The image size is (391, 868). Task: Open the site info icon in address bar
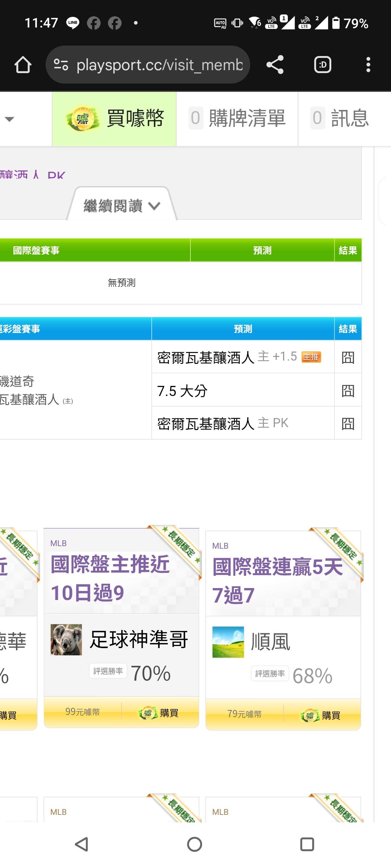coord(61,65)
